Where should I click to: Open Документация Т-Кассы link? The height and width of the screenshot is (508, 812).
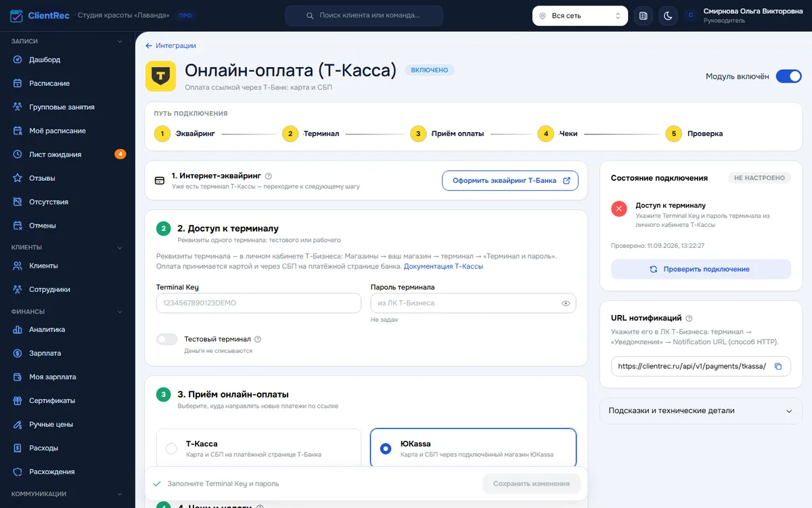(443, 266)
